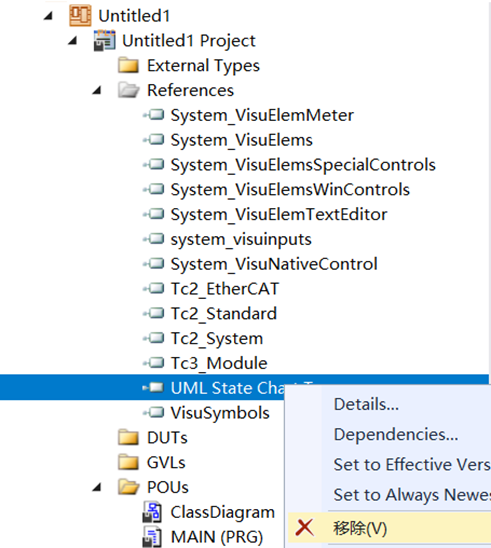Screen dimensions: 491x548
Task: Select Set to Always Newest option
Action: coord(412,495)
